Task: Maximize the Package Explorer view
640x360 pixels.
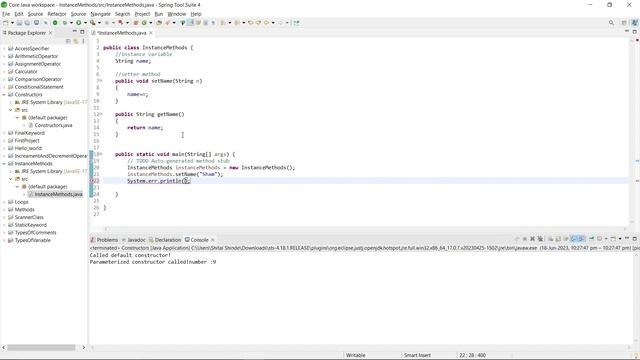Action: (82, 32)
